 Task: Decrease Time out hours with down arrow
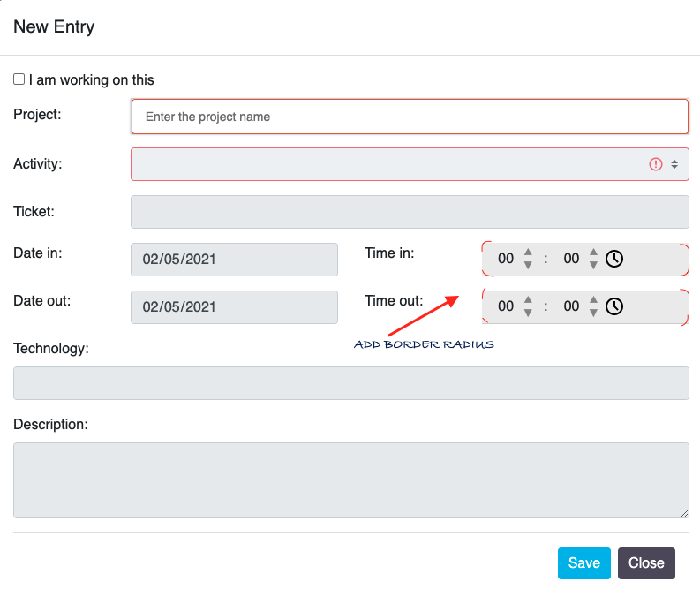tap(528, 313)
